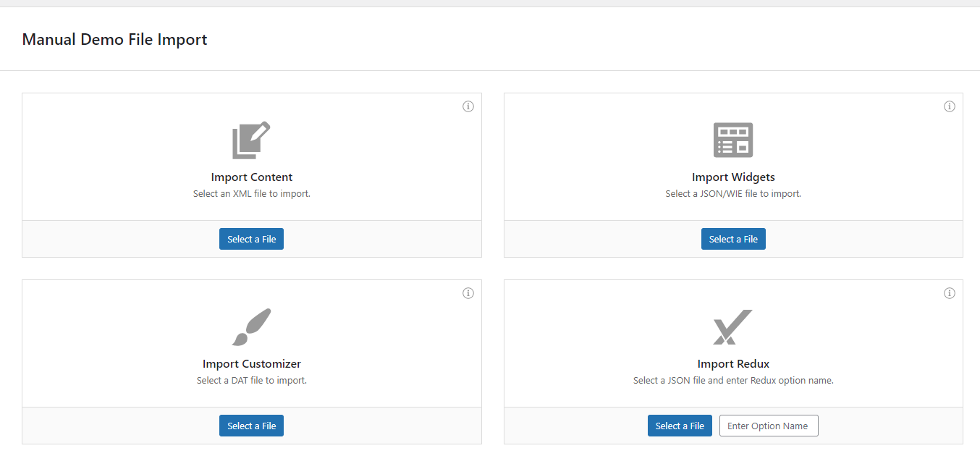Click the 'Select an XML file to import' text
This screenshot has width=980, height=456.
click(x=252, y=194)
